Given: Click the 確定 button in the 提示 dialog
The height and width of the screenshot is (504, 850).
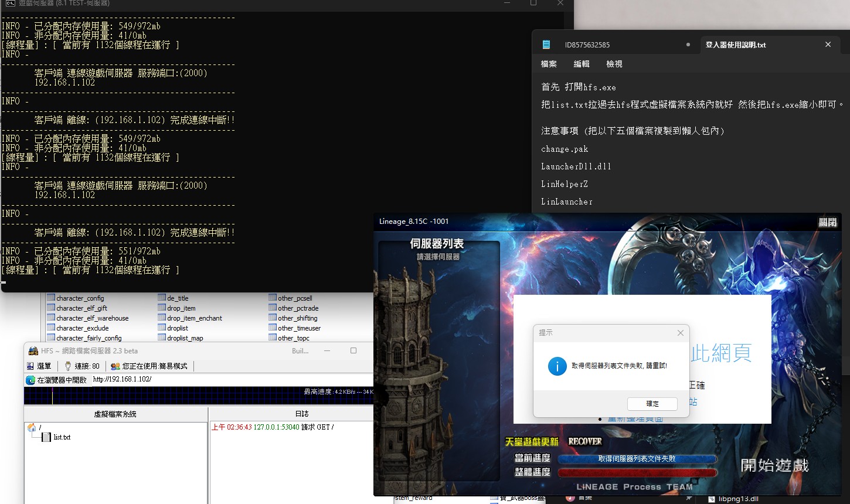Looking at the screenshot, I should tap(652, 404).
